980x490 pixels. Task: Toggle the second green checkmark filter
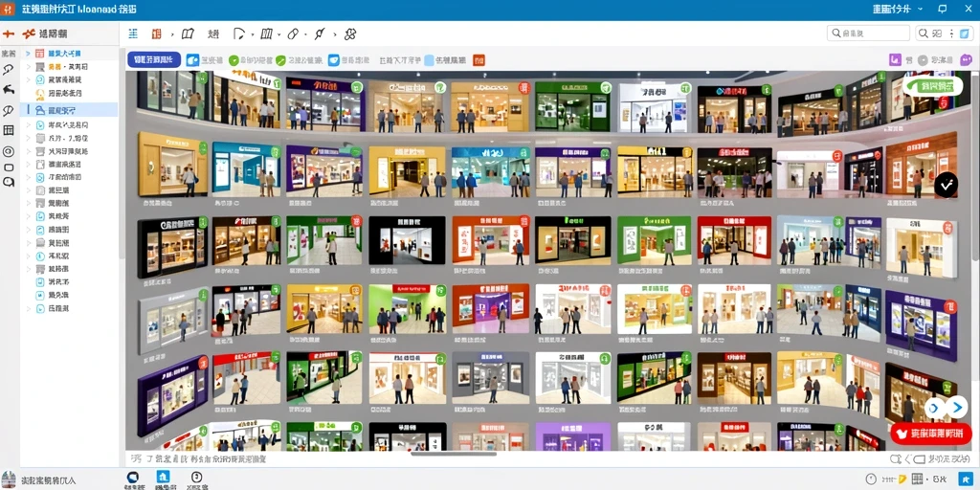pyautogui.click(x=280, y=60)
